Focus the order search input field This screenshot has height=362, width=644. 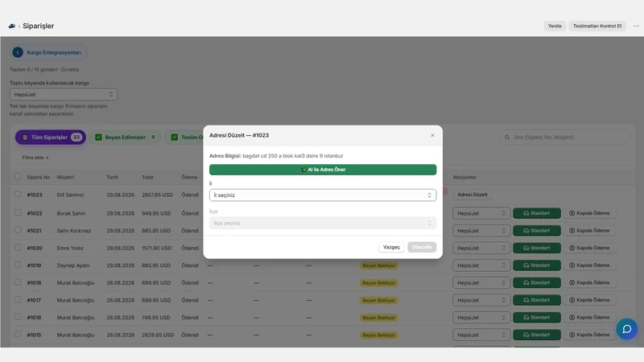point(564,137)
